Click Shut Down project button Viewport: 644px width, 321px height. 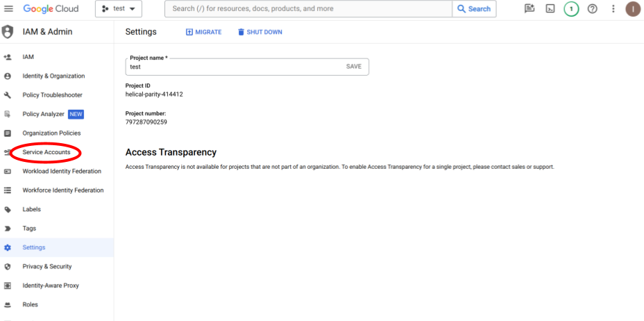click(260, 32)
